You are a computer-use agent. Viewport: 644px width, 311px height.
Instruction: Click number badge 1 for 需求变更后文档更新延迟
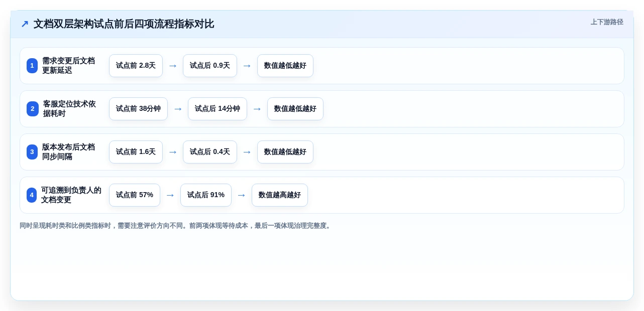(32, 66)
